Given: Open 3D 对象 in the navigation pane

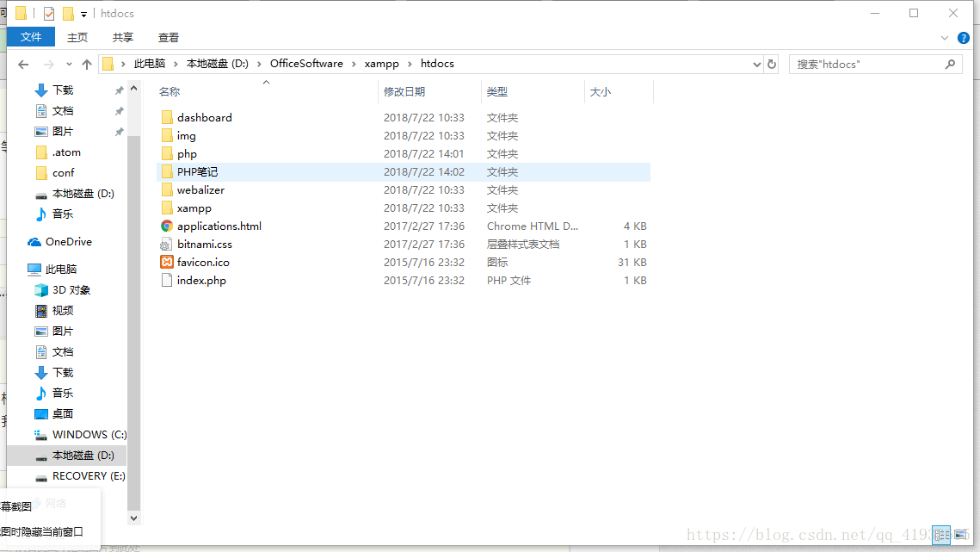Looking at the screenshot, I should tap(71, 289).
